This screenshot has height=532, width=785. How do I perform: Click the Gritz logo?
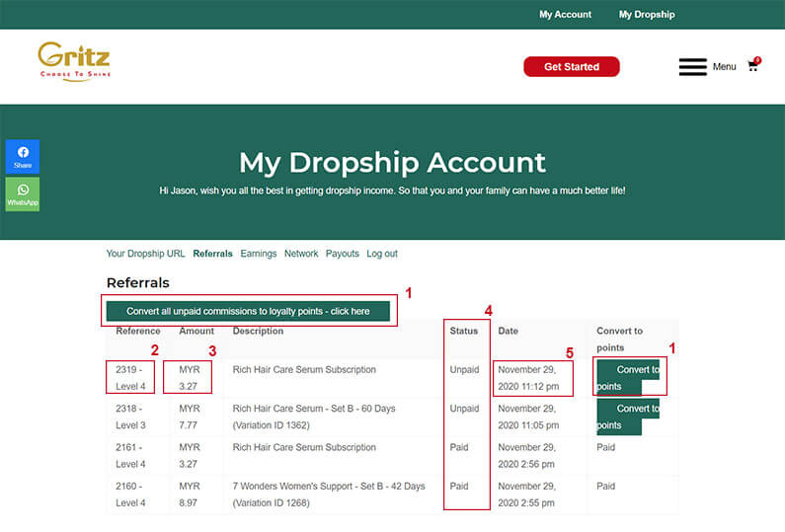(x=74, y=61)
